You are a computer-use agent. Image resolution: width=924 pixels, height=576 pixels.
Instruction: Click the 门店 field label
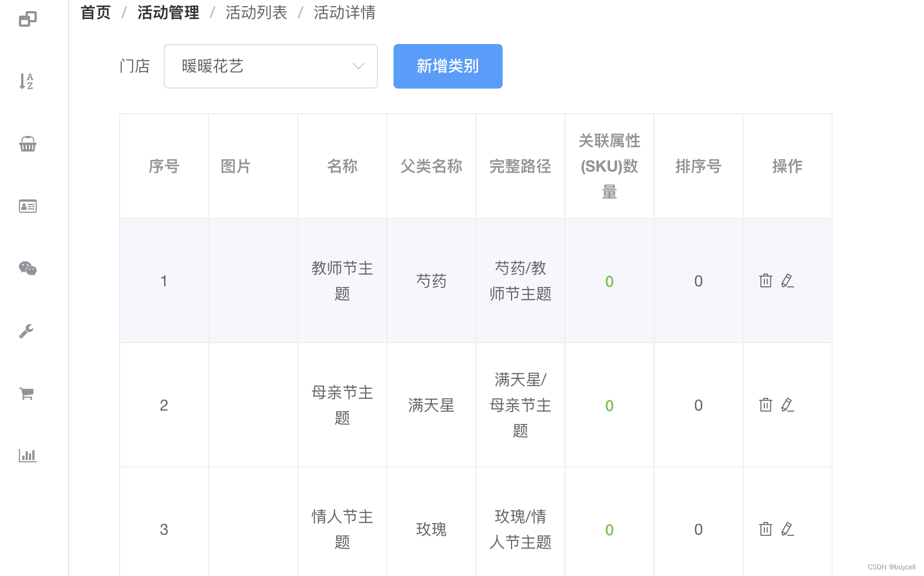[135, 66]
